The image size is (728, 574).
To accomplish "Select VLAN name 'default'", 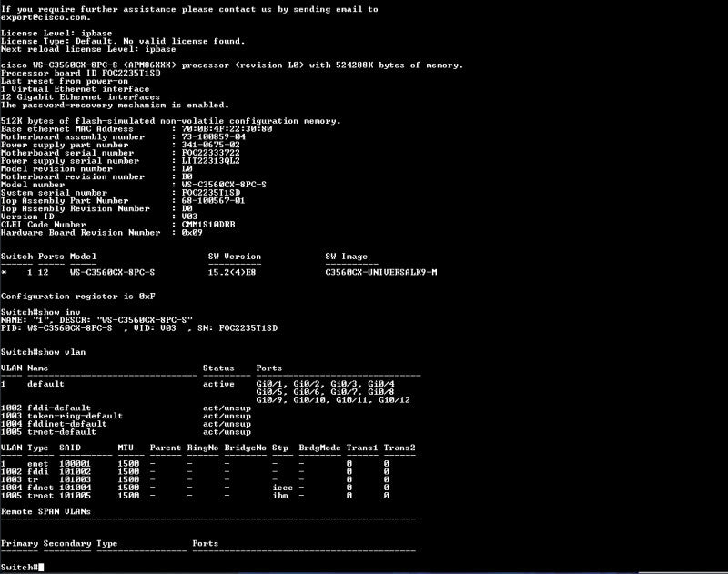I will 45,384.
